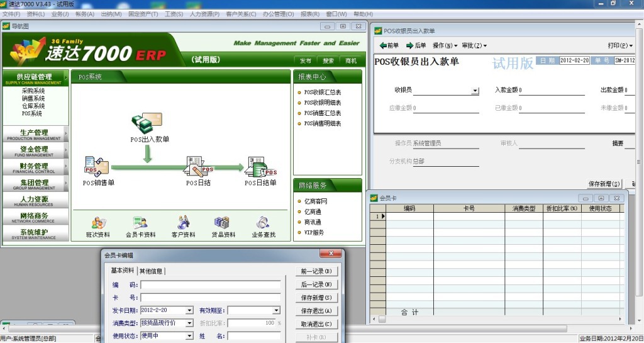Open POS销售汇总表 report

(x=323, y=113)
